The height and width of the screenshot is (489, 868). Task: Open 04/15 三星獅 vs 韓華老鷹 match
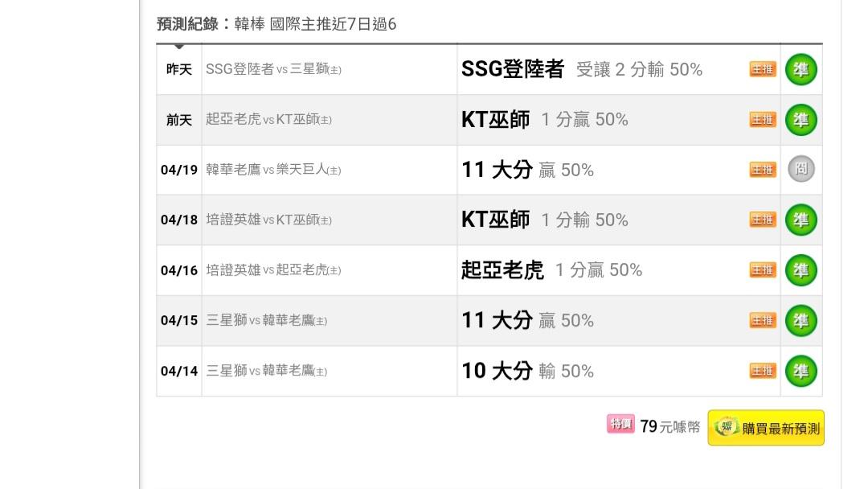coord(266,320)
